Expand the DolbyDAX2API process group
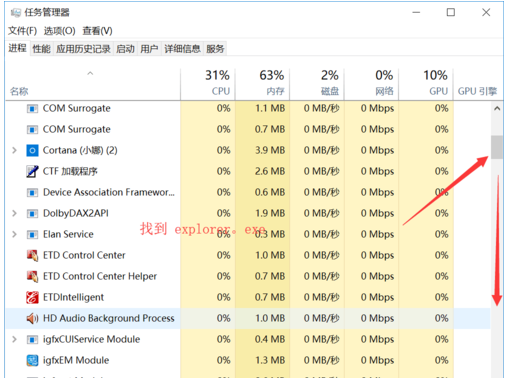The width and height of the screenshot is (506, 378). (x=14, y=213)
